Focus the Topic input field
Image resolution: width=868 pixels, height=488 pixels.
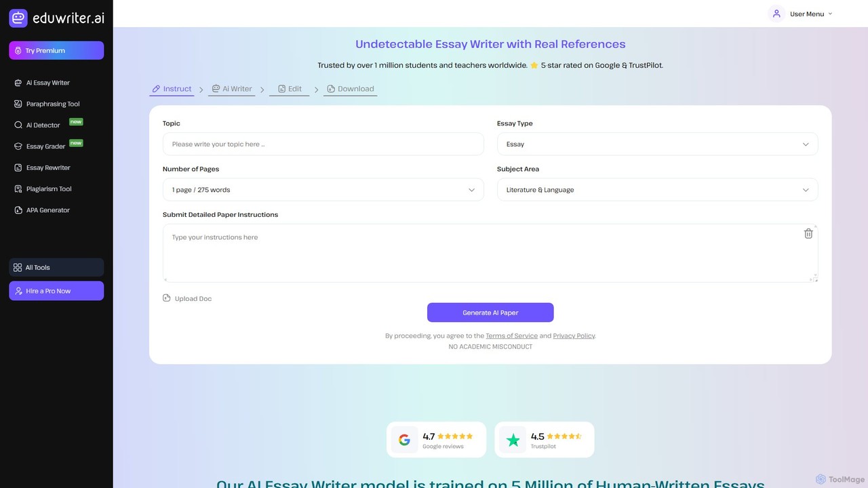(323, 144)
